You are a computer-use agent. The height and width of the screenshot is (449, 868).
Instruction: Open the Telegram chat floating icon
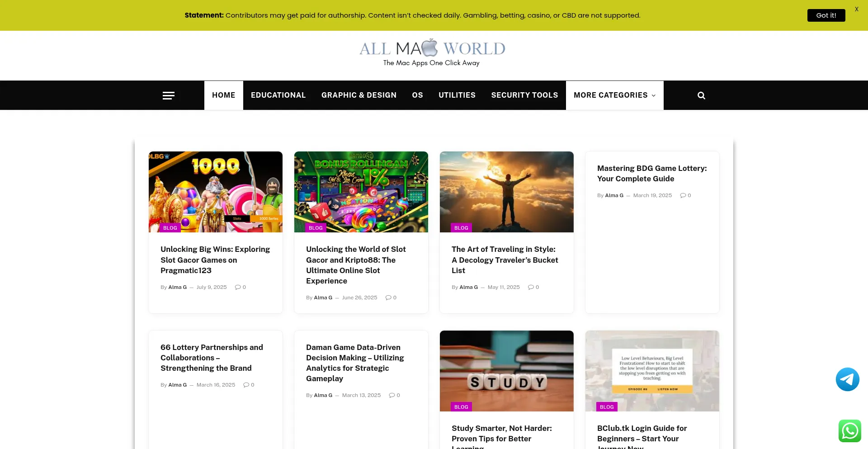pyautogui.click(x=847, y=379)
